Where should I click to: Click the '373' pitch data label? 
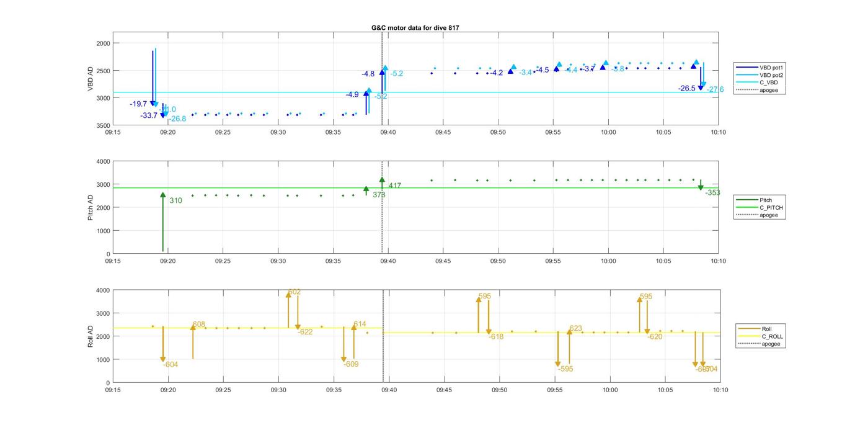[x=379, y=195]
